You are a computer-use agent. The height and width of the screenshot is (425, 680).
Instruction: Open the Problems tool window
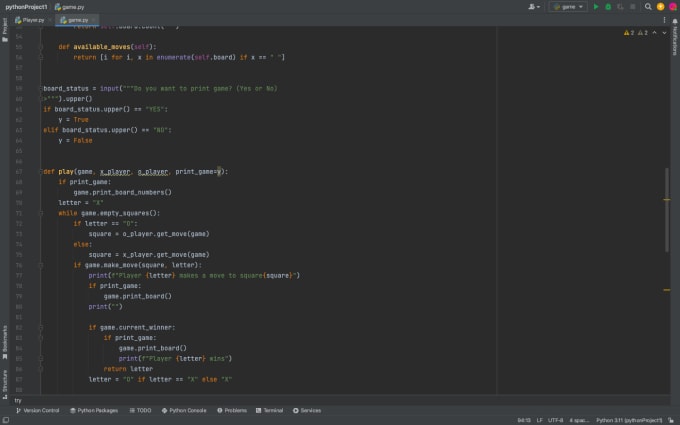[232, 410]
